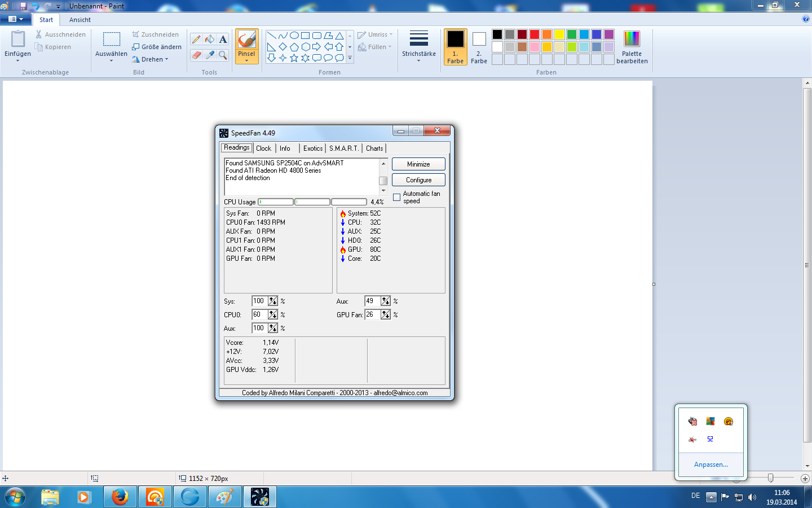Pick the red color swatch

click(535, 34)
